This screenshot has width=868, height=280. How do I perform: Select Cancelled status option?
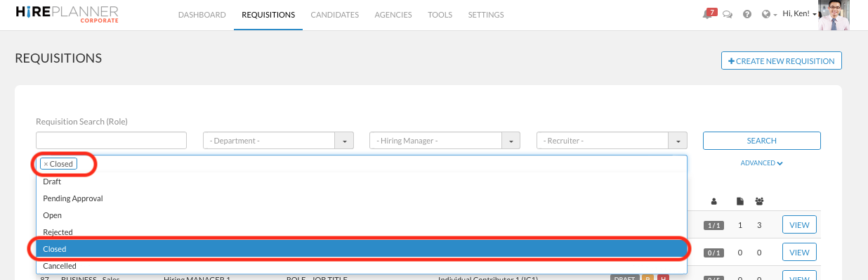[x=362, y=266]
